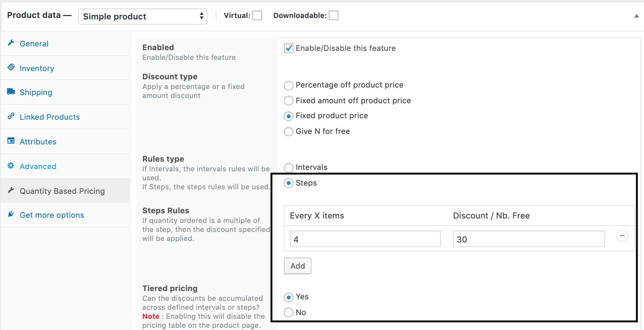Open the General tab
This screenshot has height=330, width=644.
coord(66,43)
